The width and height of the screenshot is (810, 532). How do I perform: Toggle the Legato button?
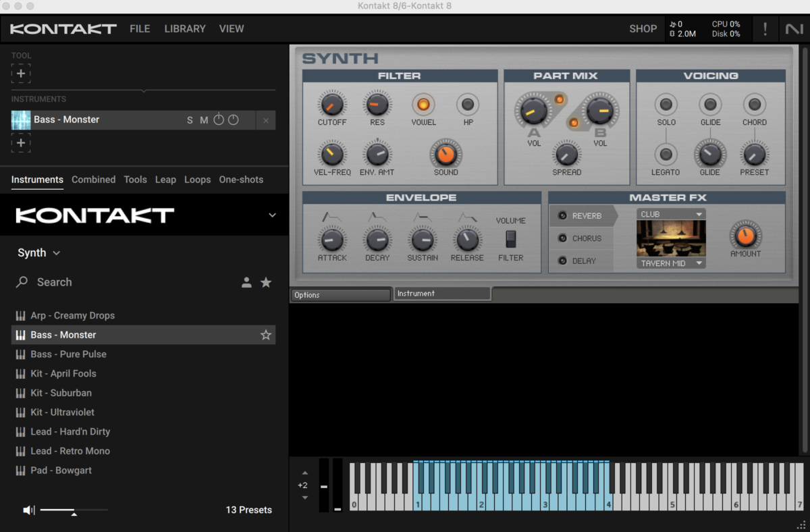coord(666,155)
